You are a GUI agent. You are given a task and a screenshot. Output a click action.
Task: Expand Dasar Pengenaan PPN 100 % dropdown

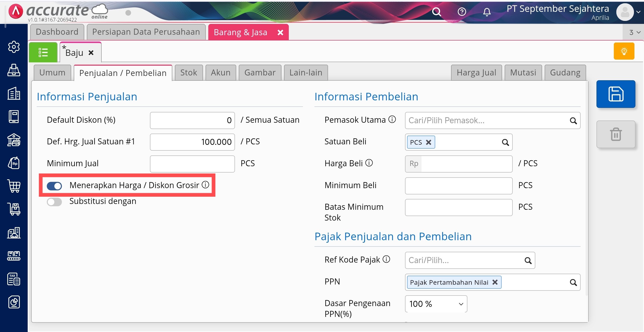pyautogui.click(x=436, y=304)
